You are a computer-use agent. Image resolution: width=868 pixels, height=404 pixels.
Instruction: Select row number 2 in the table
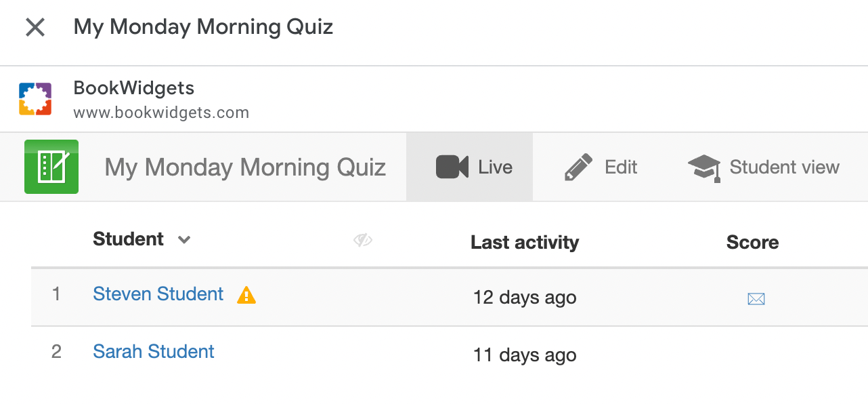click(x=56, y=352)
